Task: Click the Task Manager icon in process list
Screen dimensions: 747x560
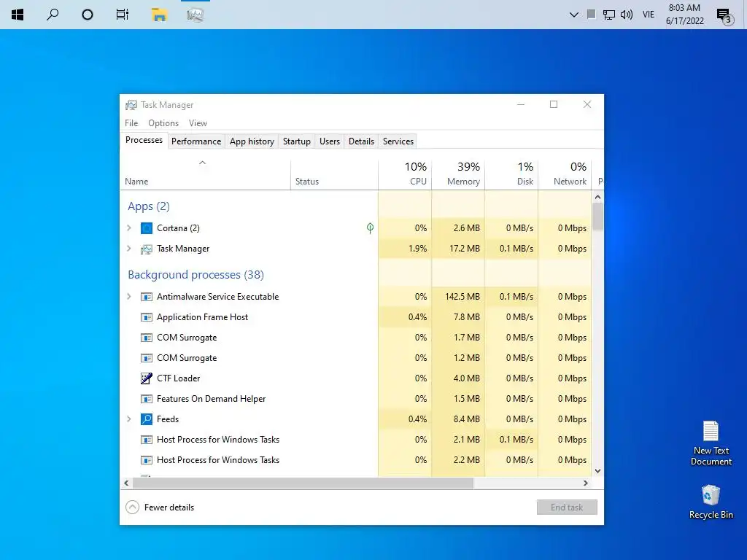Action: tap(146, 249)
